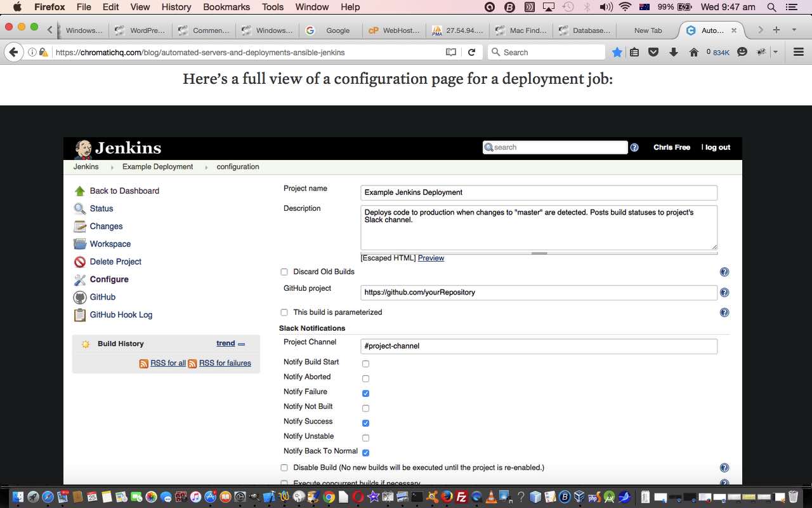Open the Firefox hamburger menu
The image size is (812, 508).
click(799, 52)
